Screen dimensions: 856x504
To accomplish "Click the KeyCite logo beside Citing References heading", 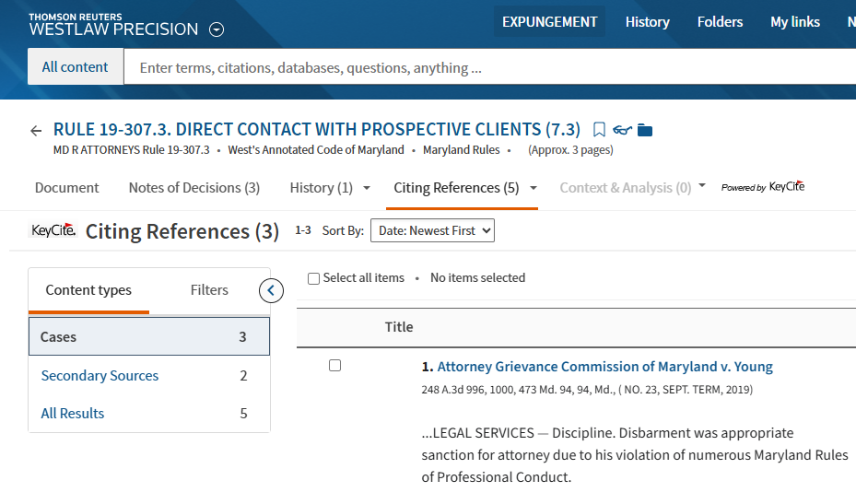I will [x=53, y=230].
